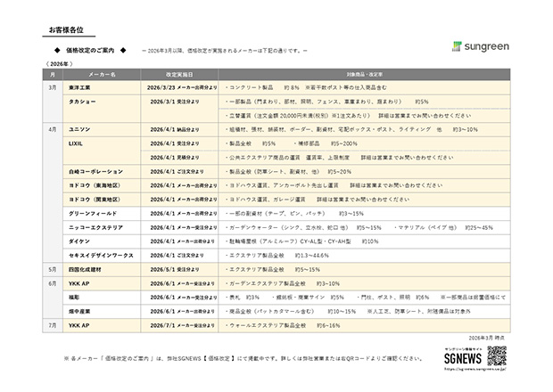Click the '〈 2026年 〉' year label
The height and width of the screenshot is (392, 553).
[x=59, y=64]
